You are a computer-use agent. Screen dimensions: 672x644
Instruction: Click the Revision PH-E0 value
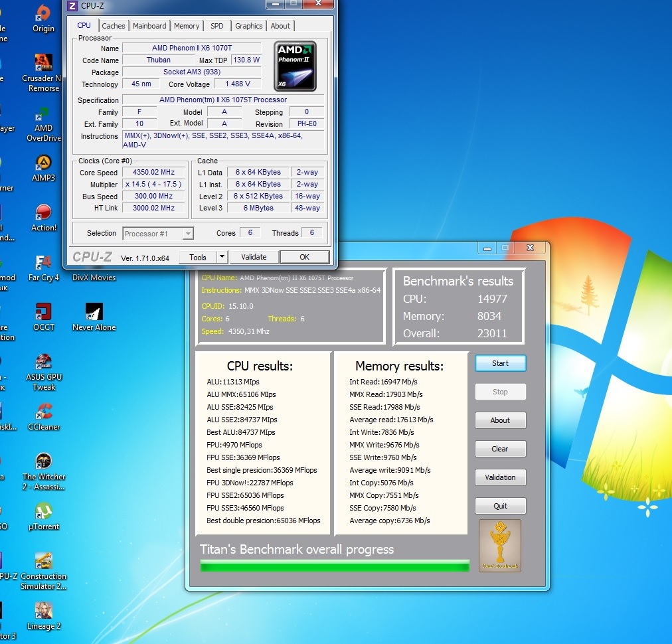(307, 124)
